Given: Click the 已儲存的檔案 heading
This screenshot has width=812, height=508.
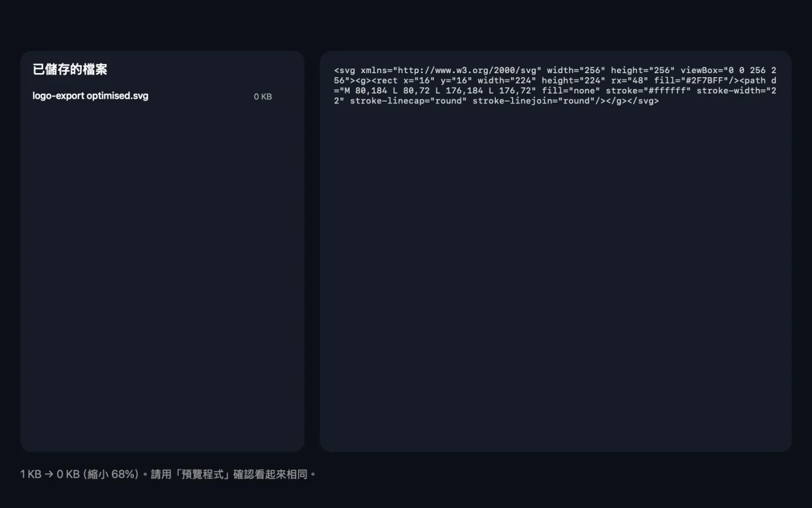Looking at the screenshot, I should coord(70,70).
